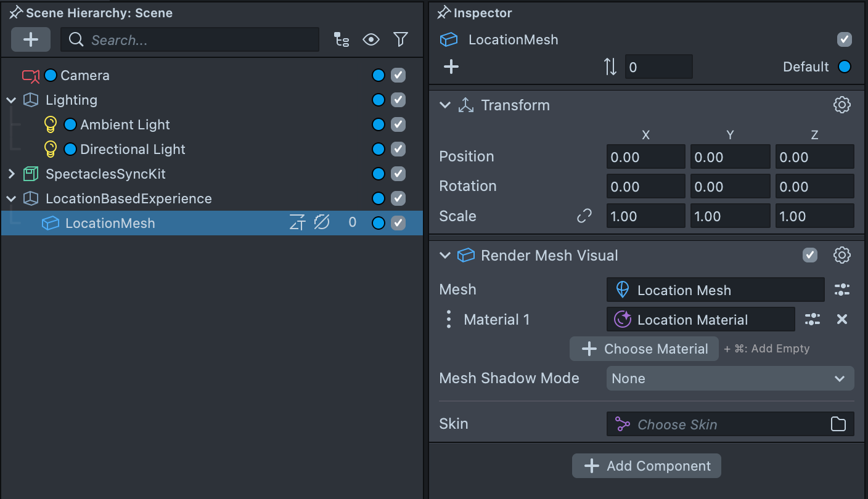Screen dimensions: 868x499
Task: Toggle the eye visibility icon in hierarchy toolbar
Action: tap(371, 40)
